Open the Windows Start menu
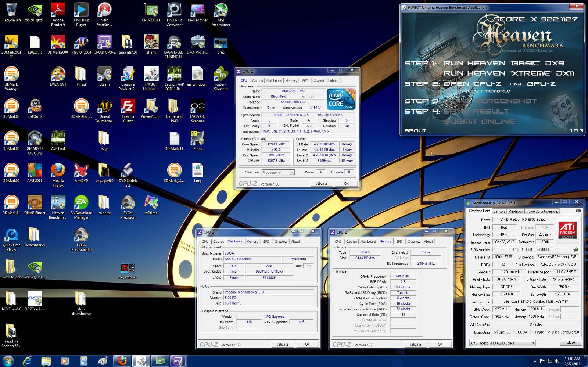 (x=8, y=361)
